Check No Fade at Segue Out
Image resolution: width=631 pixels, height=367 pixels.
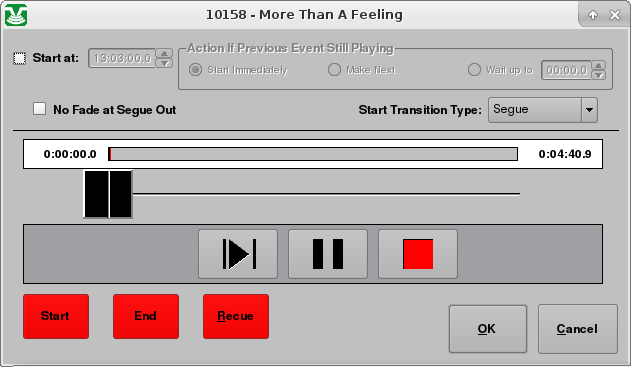click(x=39, y=109)
